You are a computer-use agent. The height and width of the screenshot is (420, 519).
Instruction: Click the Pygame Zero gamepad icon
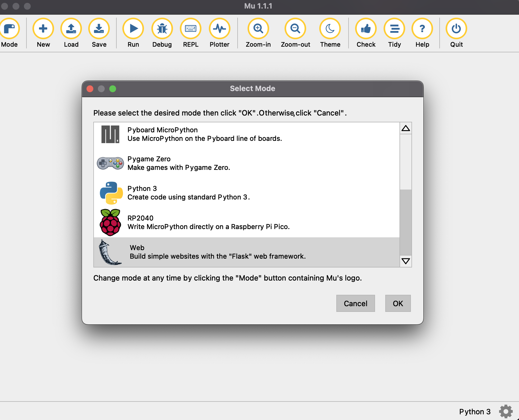(x=110, y=163)
